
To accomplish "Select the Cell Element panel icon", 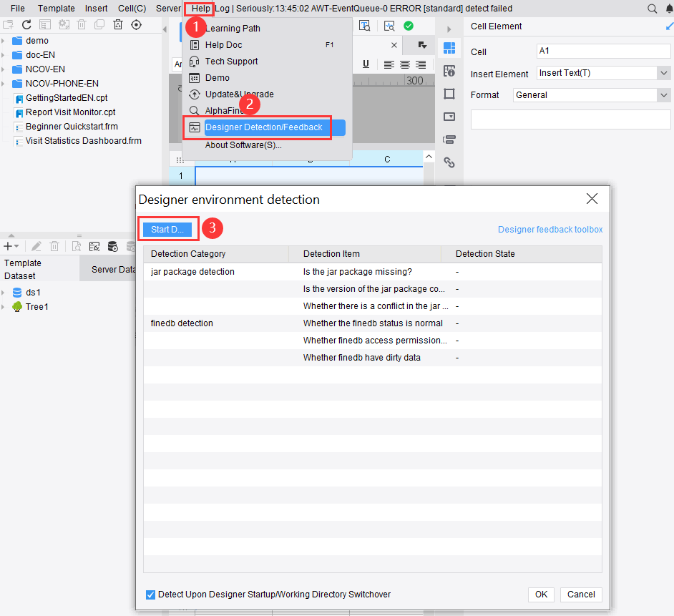I will 449,48.
